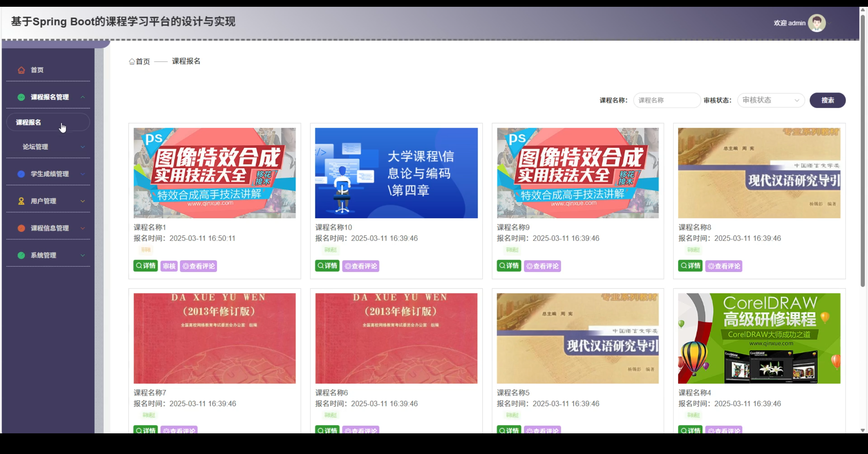Viewport: 868px width, 454px height.
Task: Click the breadcrumb home icon 首页
Action: click(132, 62)
